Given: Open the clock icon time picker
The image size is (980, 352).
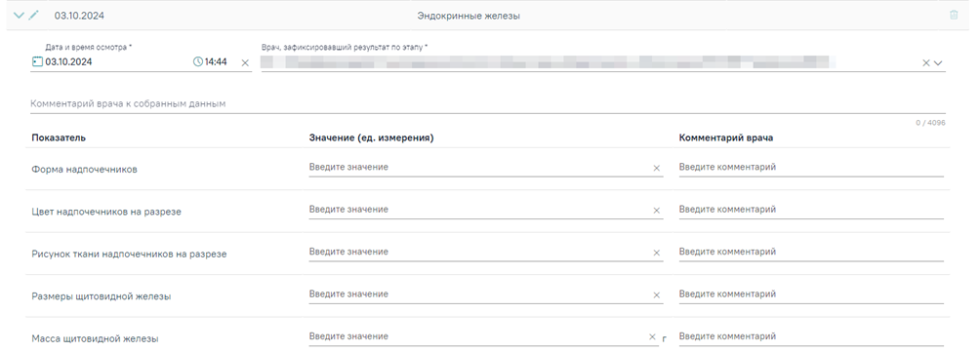Looking at the screenshot, I should click(198, 61).
